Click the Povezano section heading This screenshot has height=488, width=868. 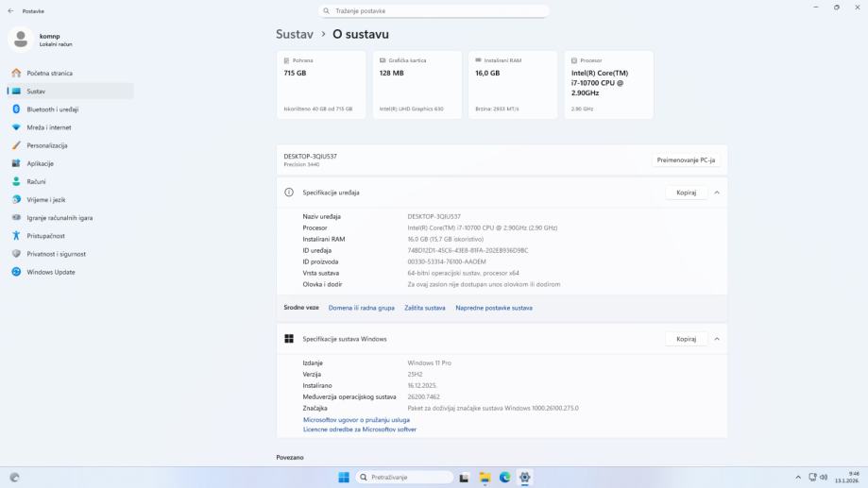pyautogui.click(x=290, y=458)
